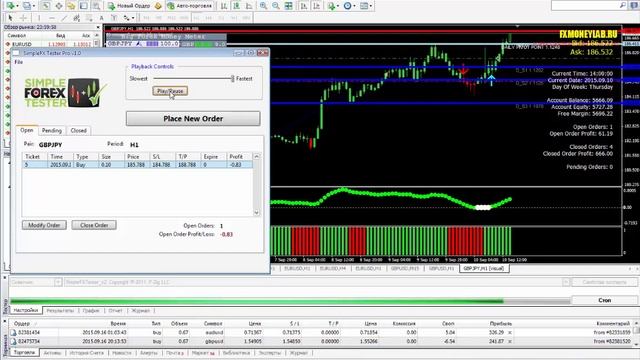The image size is (640, 360).
Task: Switch chart to candlesticks icon
Action: tap(236, 6)
